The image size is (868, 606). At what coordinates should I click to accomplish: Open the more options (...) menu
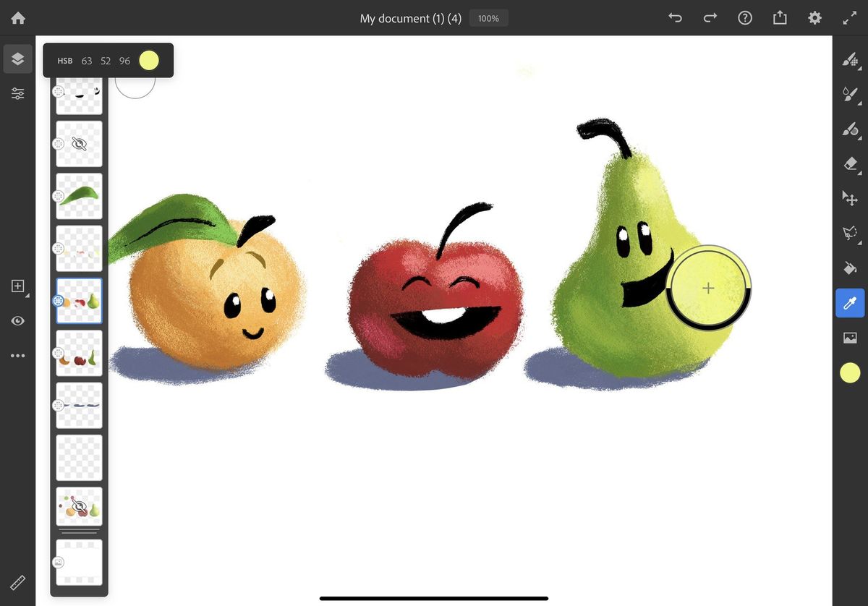[17, 355]
